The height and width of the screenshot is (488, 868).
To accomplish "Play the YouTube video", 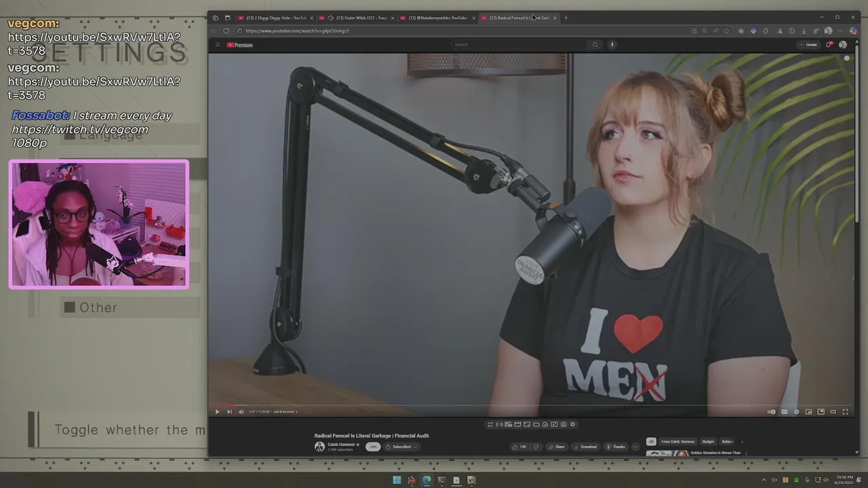I will click(217, 411).
